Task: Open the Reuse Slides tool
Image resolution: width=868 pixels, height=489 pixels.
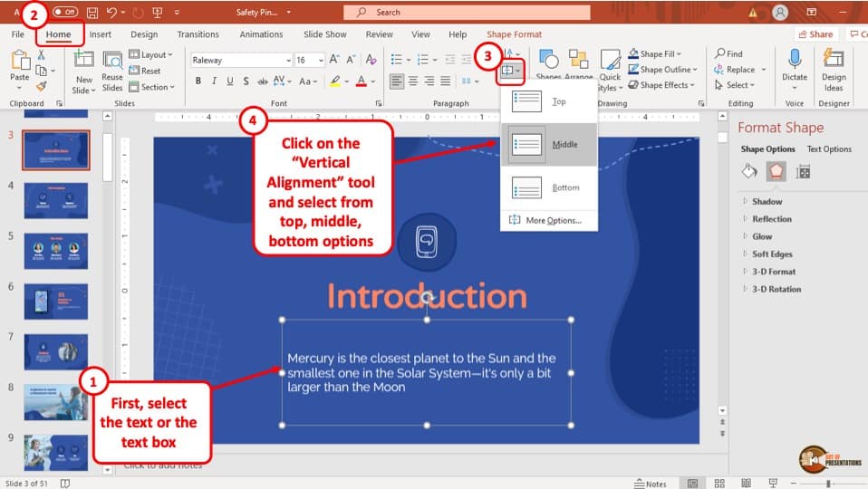Action: click(112, 72)
